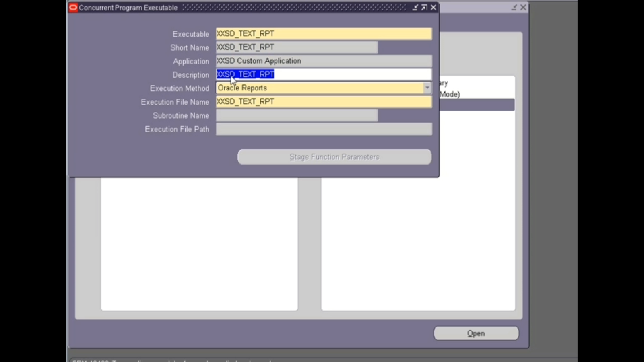Click the highlighted Description text XXSD_TEXT_RPT
The height and width of the screenshot is (362, 644).
point(245,74)
